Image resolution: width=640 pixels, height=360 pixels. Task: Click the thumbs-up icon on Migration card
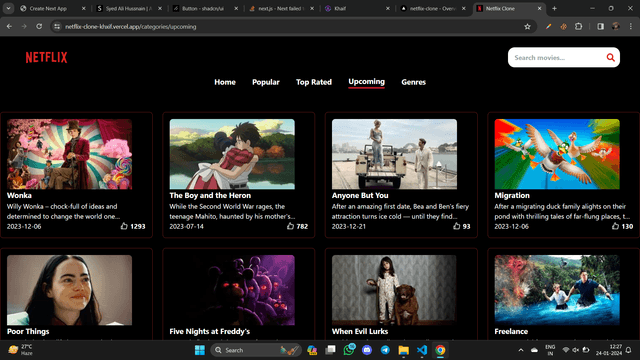[615, 226]
